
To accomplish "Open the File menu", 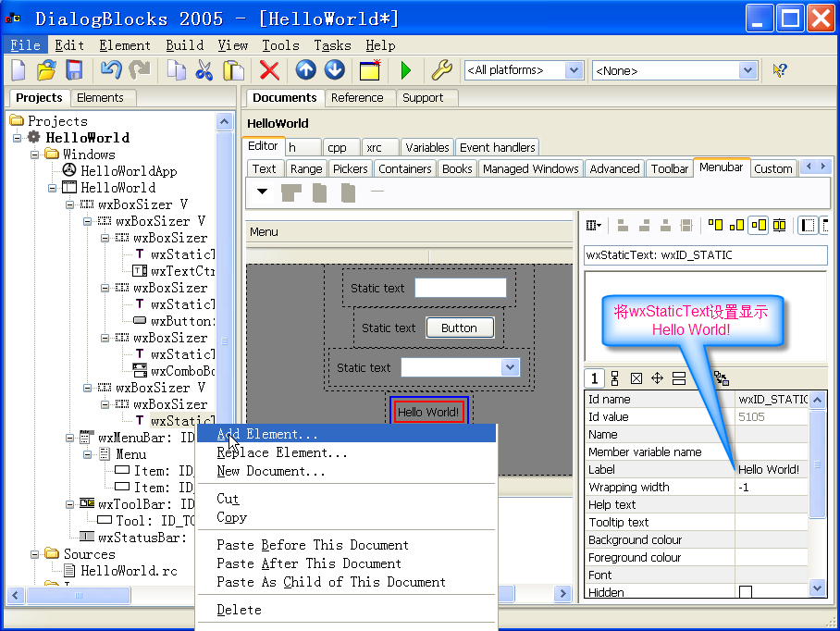I will [x=25, y=45].
